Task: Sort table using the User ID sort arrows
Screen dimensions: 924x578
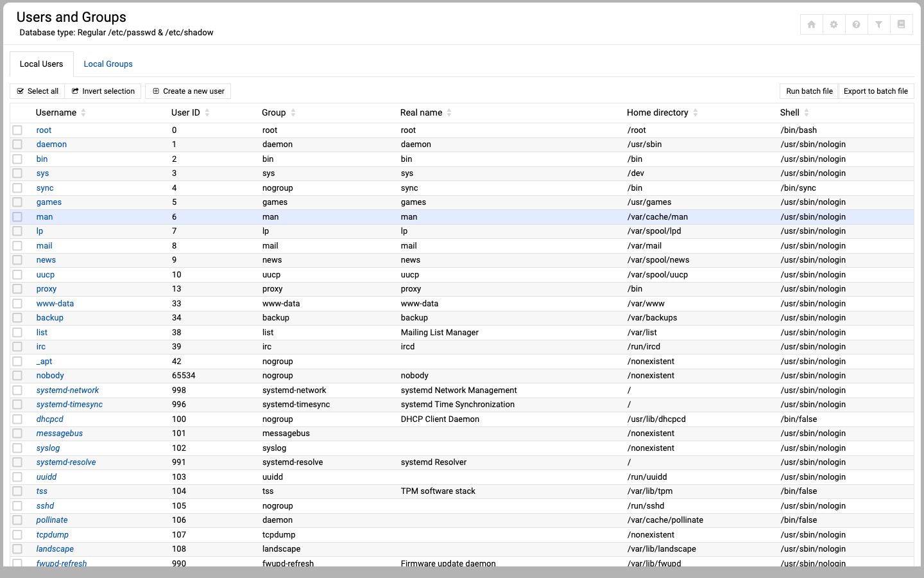Action: point(207,112)
